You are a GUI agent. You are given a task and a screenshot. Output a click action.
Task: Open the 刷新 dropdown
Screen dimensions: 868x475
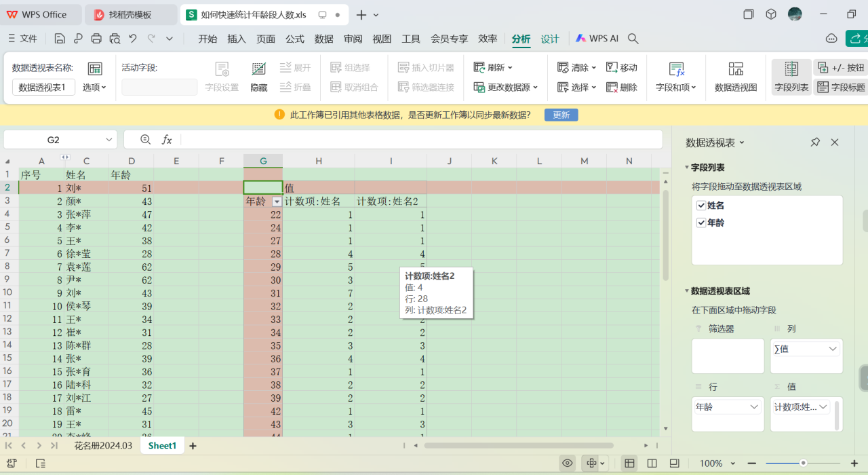click(x=494, y=67)
